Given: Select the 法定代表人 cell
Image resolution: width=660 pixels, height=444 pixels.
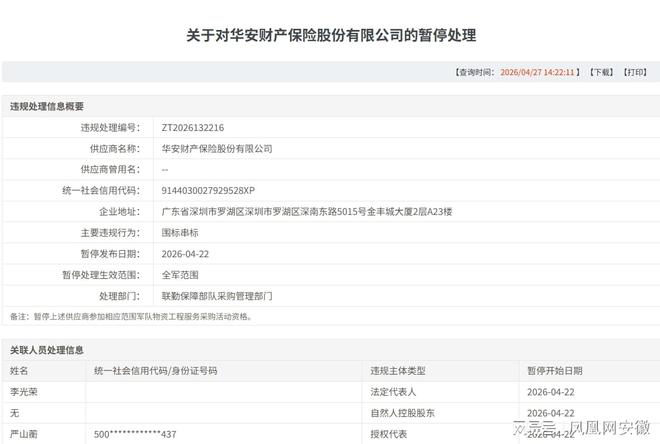Looking at the screenshot, I should (x=393, y=392).
